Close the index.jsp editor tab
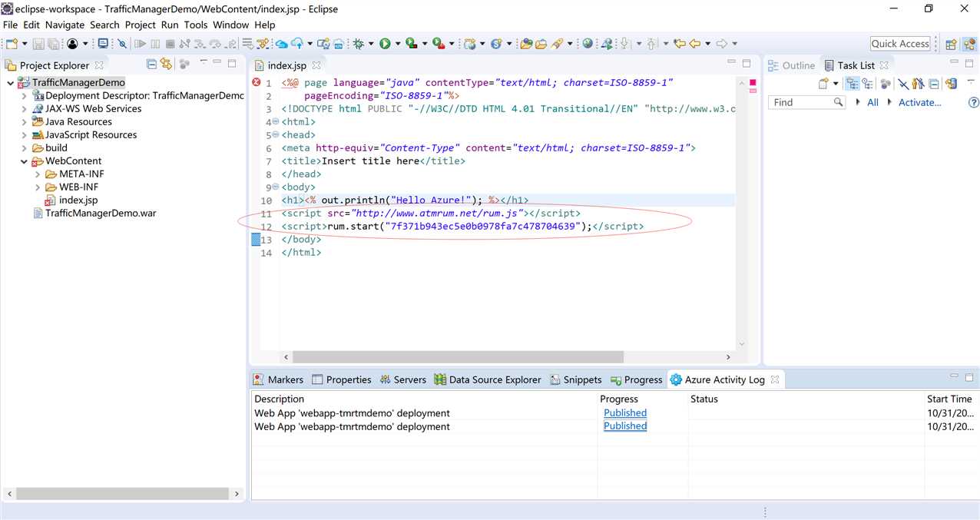 (316, 65)
